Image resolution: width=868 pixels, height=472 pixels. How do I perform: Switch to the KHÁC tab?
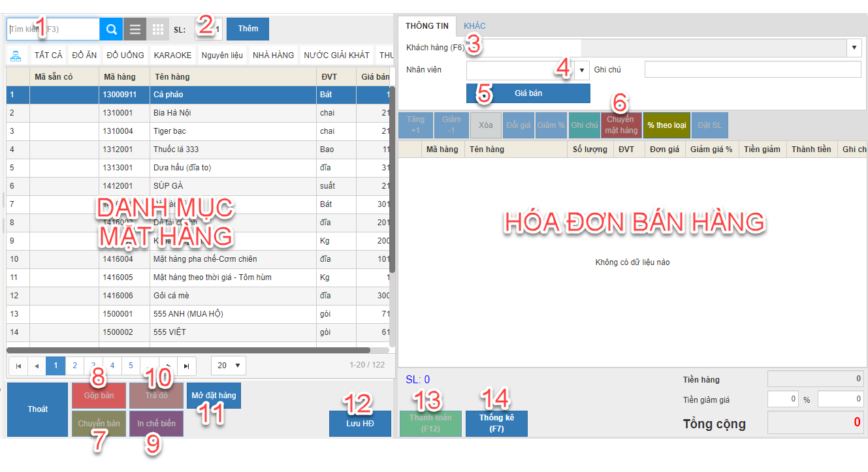tap(475, 26)
